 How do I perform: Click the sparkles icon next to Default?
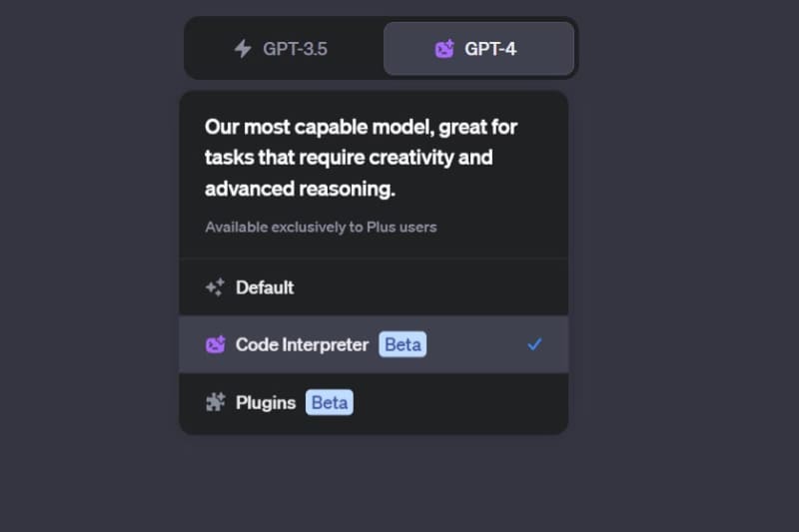[215, 287]
